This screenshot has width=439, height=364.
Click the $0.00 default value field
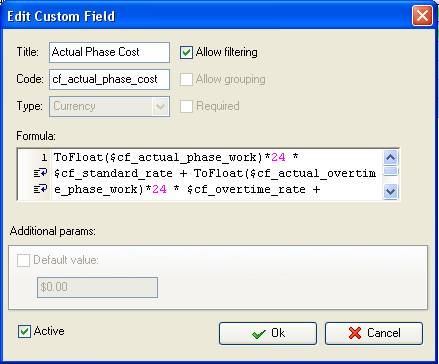(97, 287)
